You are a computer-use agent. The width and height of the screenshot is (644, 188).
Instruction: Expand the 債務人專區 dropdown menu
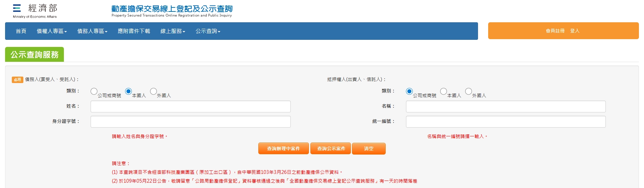click(92, 31)
